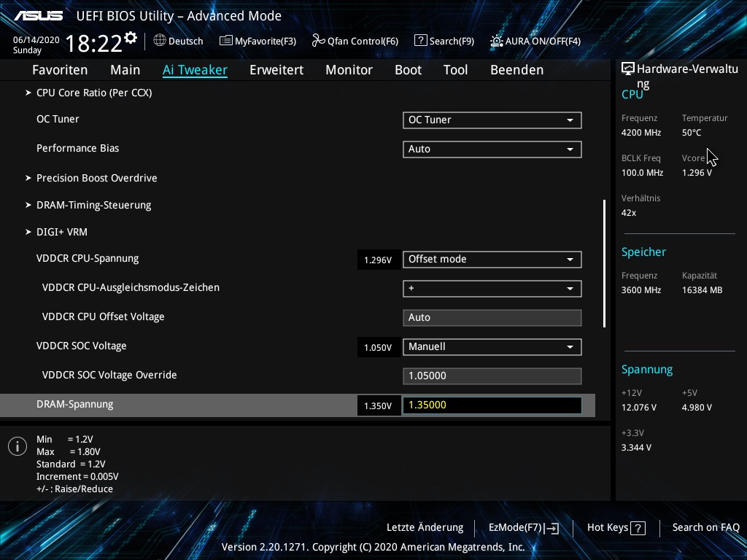Viewport: 747px width, 560px height.
Task: Click the VDDCR SOC Voltage Override field
Action: pos(492,376)
